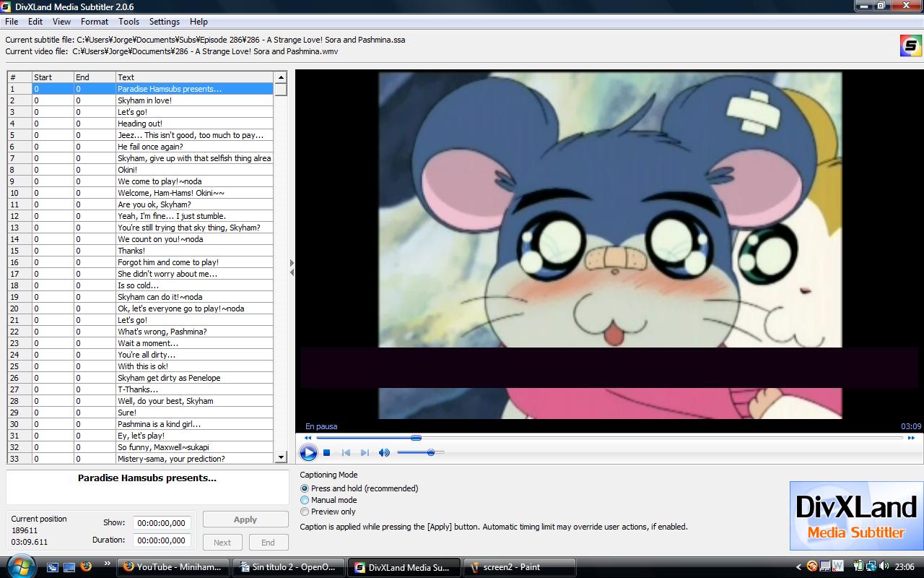Viewport: 924px width, 578px height.
Task: Select subtitle line "Ey, let's play!"
Action: pos(141,436)
